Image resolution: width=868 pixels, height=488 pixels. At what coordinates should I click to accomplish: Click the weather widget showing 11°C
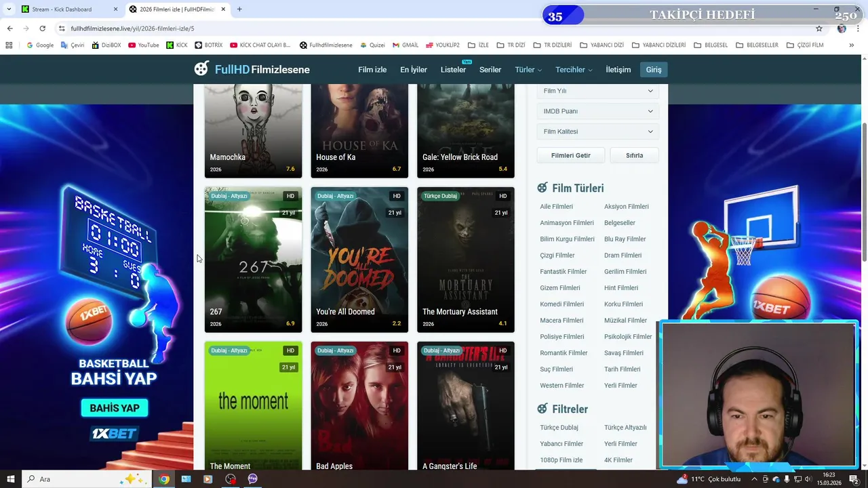(709, 479)
